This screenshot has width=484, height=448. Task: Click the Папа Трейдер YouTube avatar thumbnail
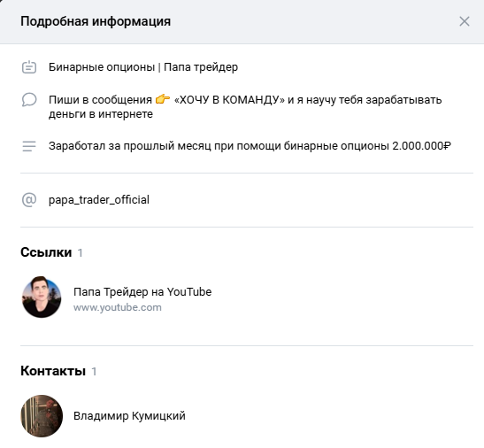click(x=42, y=297)
